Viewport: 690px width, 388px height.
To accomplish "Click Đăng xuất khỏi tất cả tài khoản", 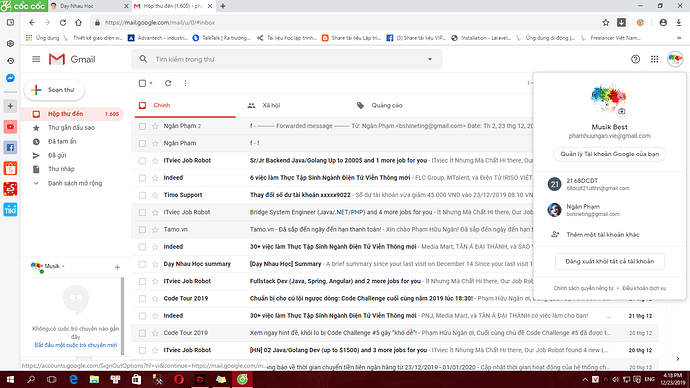I will [609, 261].
